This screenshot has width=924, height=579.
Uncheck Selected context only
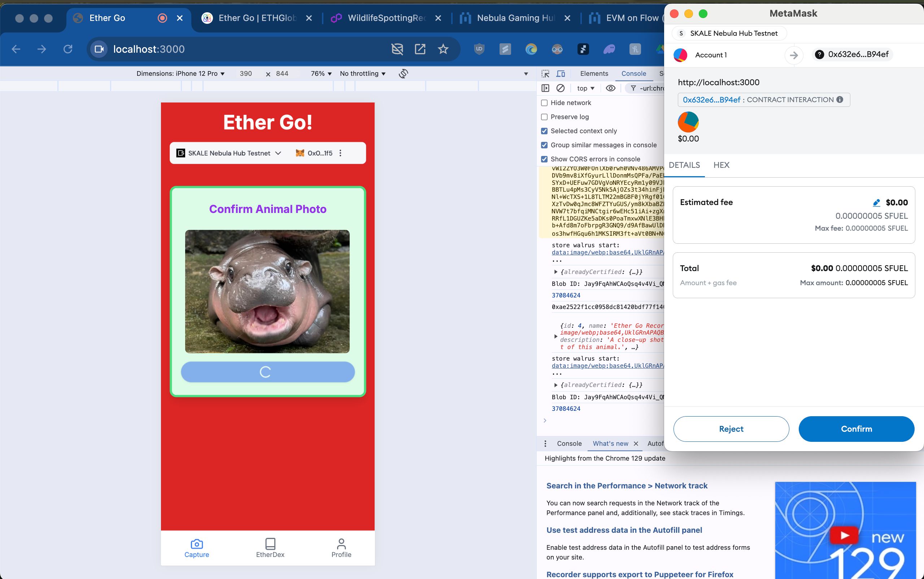[x=544, y=131]
